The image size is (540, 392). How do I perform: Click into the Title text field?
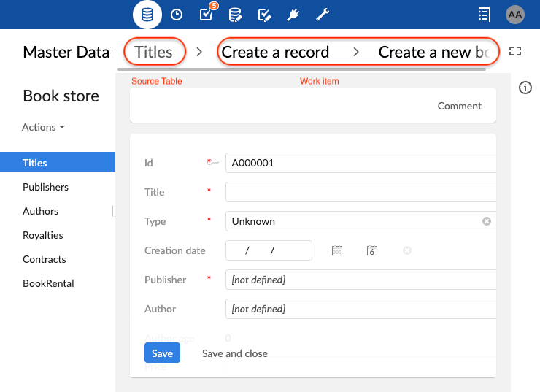click(x=360, y=192)
